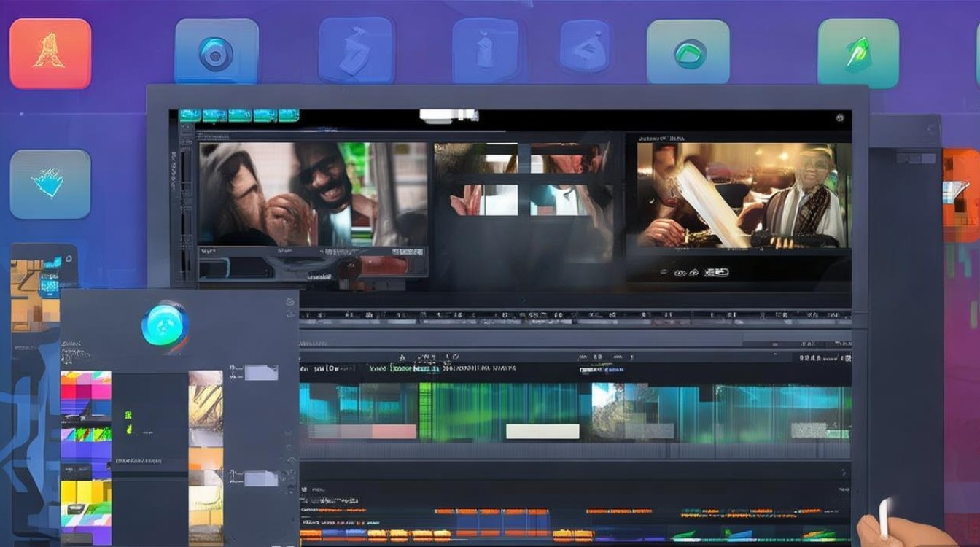
Task: Click the icon cluster below the right preview monitor
Action: [x=701, y=273]
